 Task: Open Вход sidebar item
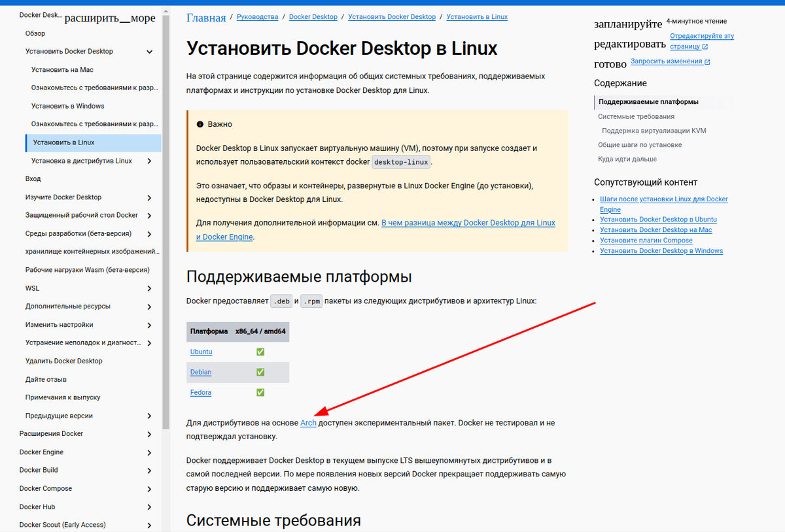(33, 179)
